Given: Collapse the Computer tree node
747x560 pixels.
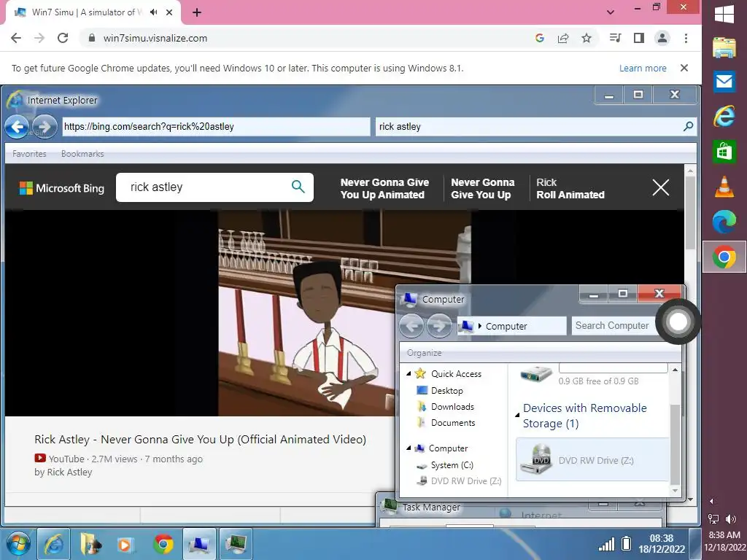Looking at the screenshot, I should (x=409, y=448).
